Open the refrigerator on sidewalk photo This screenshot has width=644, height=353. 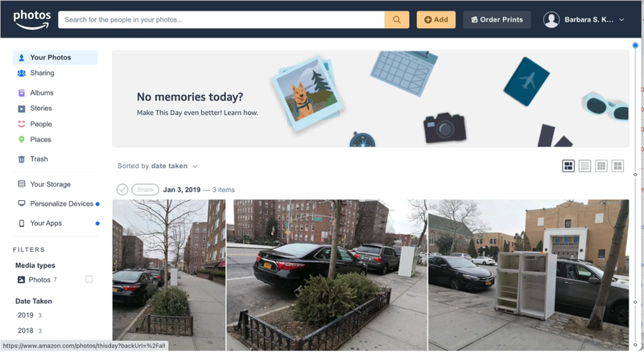click(x=529, y=275)
